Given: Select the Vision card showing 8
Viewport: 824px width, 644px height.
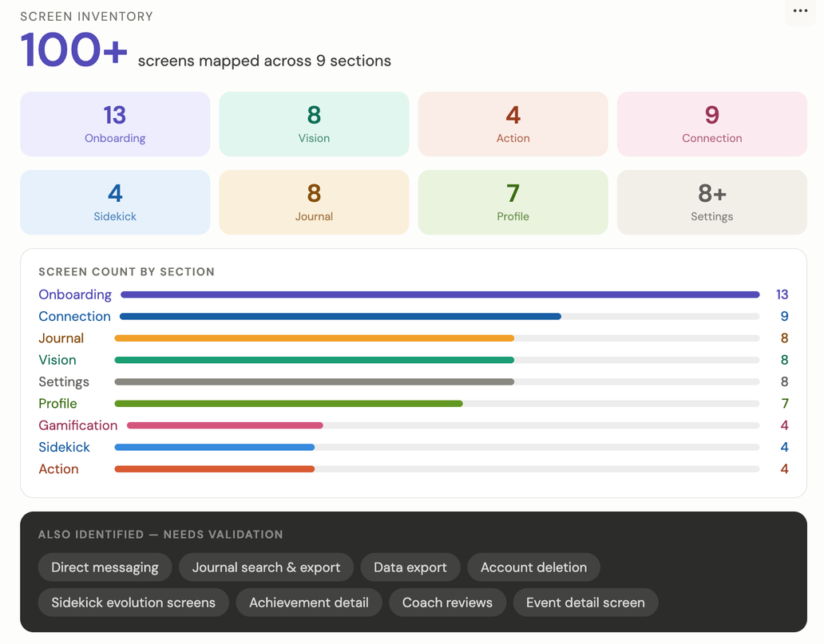Looking at the screenshot, I should coord(314,124).
